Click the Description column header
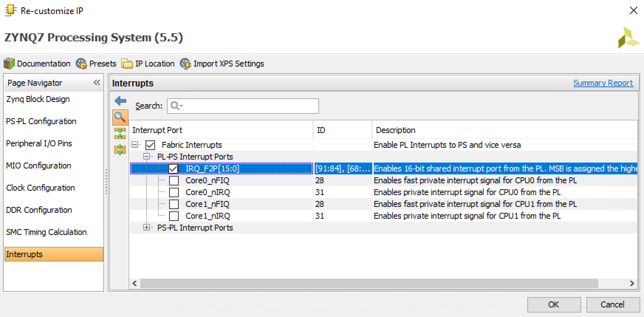The width and height of the screenshot is (644, 317). click(505, 130)
